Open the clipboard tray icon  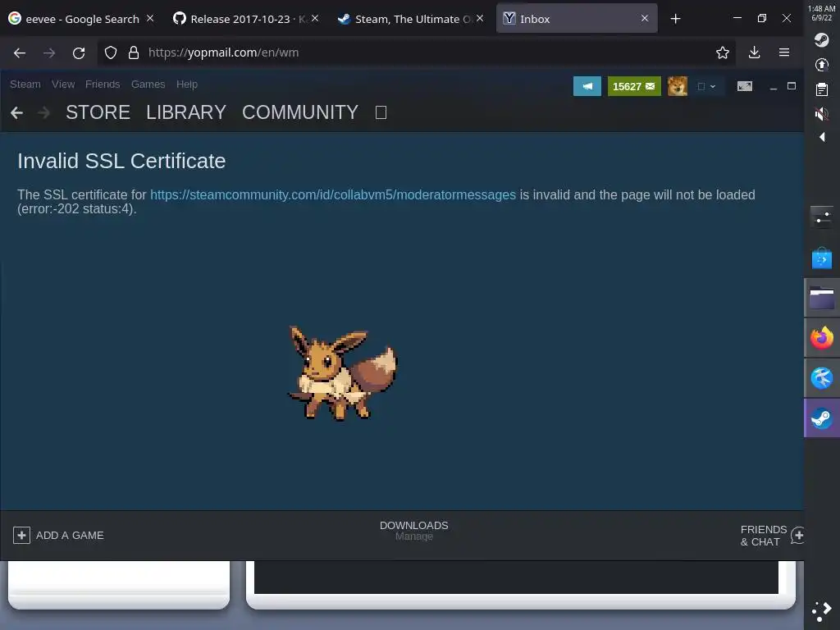(821, 89)
